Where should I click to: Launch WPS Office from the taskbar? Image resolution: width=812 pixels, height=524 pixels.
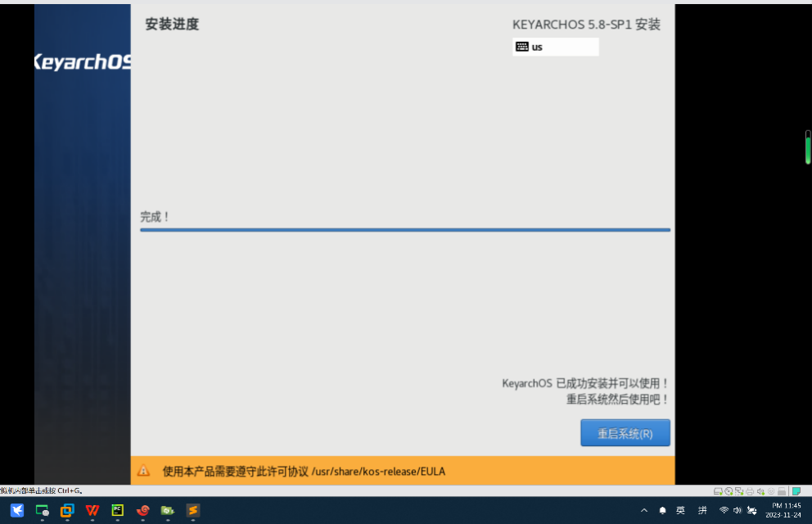(x=92, y=510)
